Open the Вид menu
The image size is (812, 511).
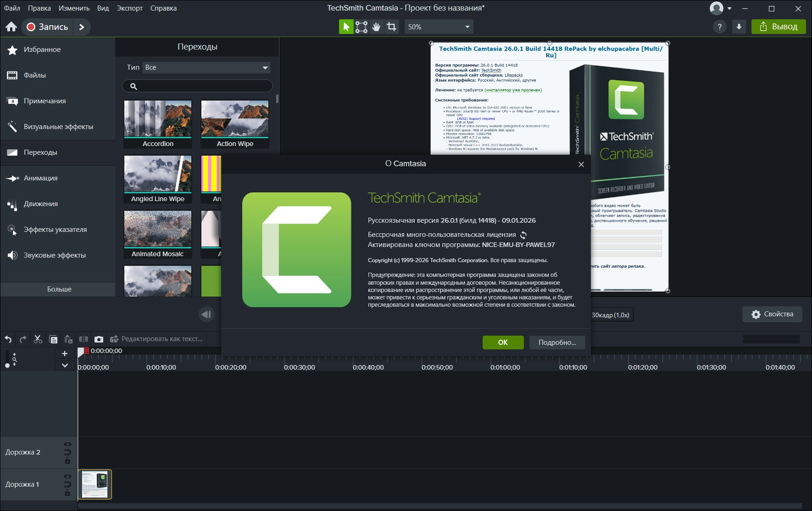click(x=103, y=8)
